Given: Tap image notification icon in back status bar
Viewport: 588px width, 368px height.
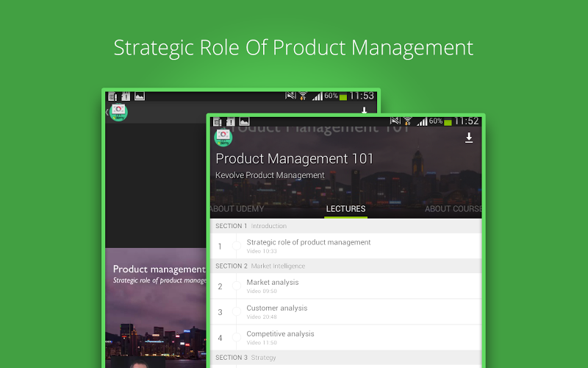Looking at the screenshot, I should coord(140,96).
